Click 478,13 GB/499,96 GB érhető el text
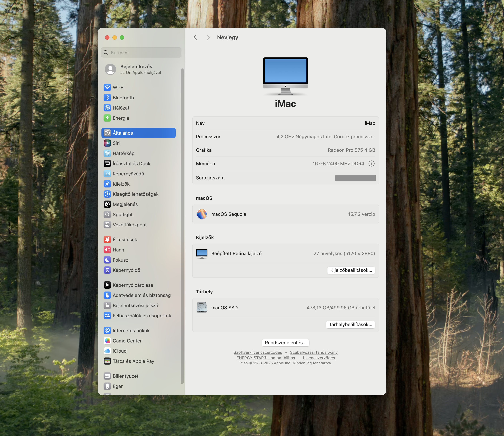The height and width of the screenshot is (436, 504). pyautogui.click(x=341, y=308)
